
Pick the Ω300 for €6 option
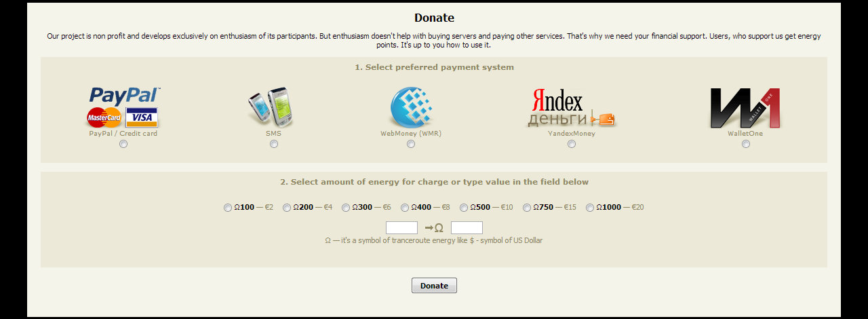[x=346, y=208]
